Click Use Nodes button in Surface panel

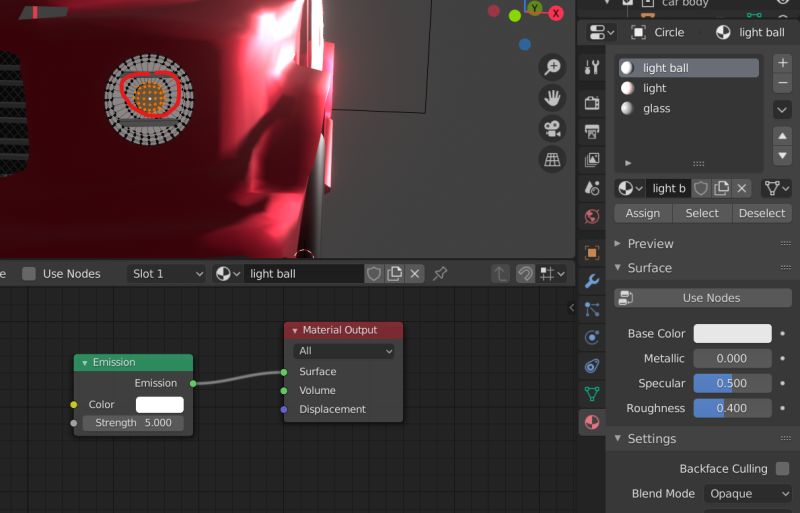[703, 298]
